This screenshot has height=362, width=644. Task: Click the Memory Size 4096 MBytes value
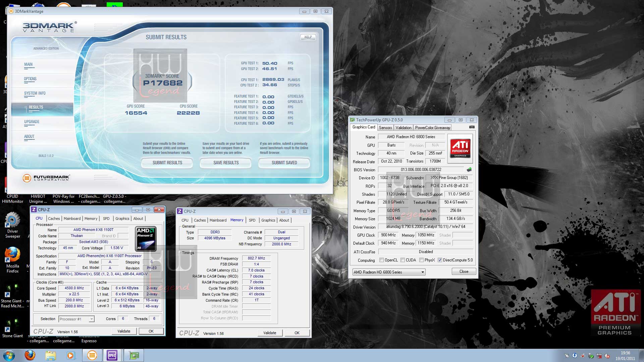pos(215,238)
